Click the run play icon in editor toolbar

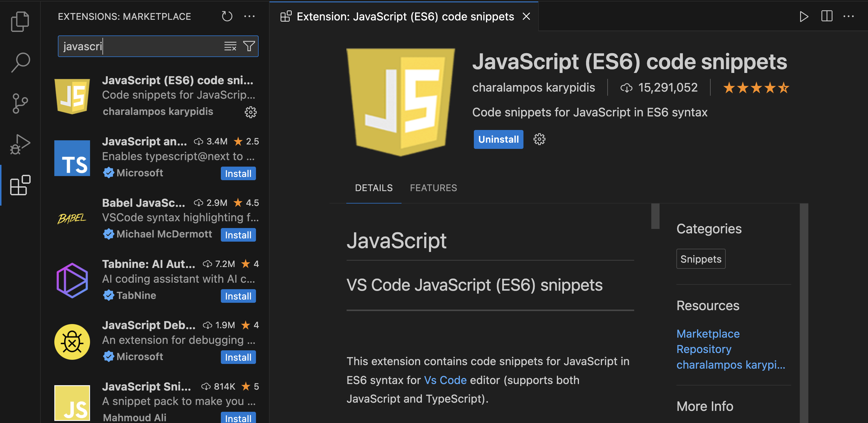804,16
